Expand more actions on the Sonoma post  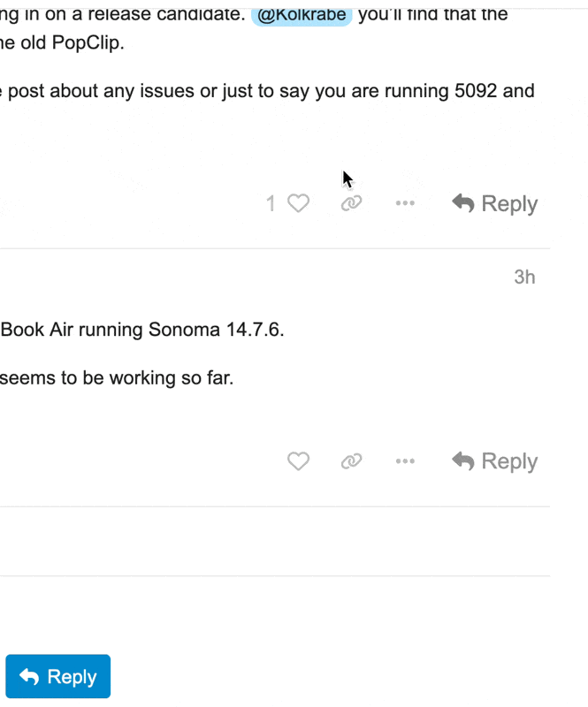(405, 461)
